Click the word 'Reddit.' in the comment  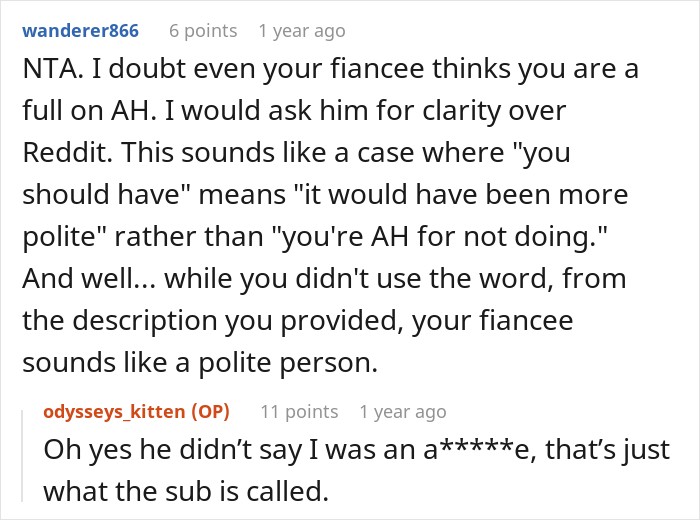[x=67, y=153]
